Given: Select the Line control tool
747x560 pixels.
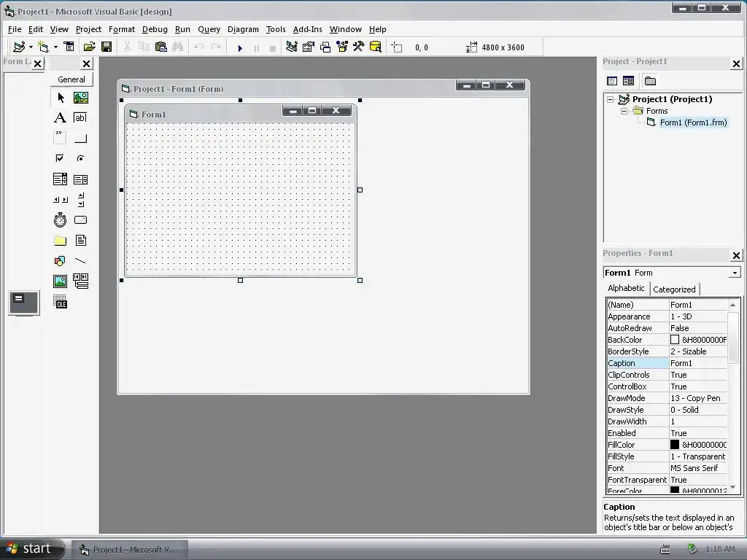Looking at the screenshot, I should click(80, 261).
